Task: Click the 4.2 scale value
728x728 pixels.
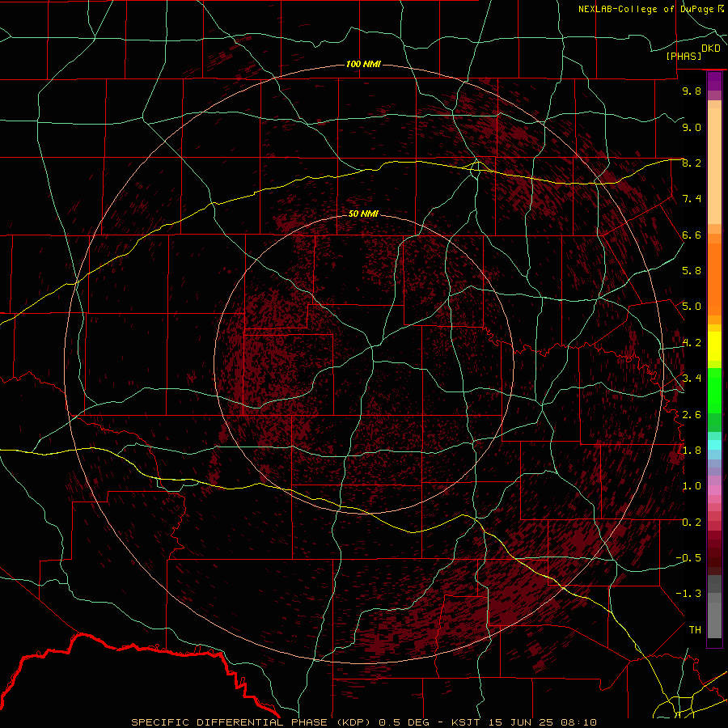Action: [x=692, y=343]
